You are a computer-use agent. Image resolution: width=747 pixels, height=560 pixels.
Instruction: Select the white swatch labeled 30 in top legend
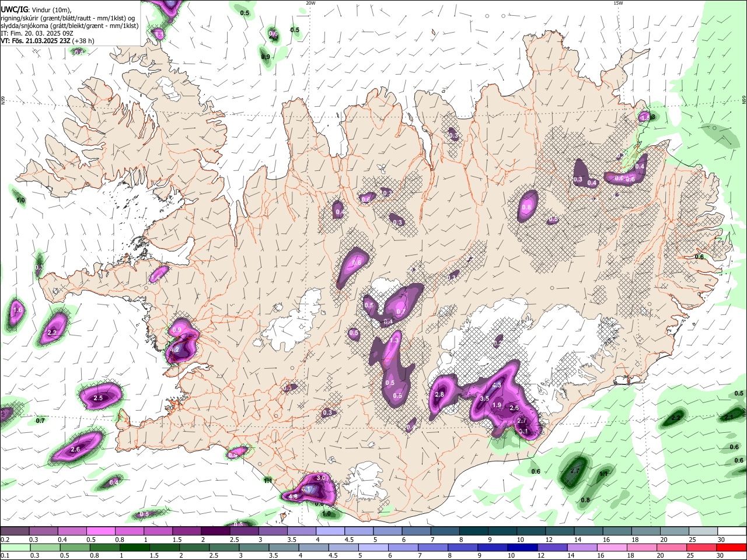(x=732, y=531)
